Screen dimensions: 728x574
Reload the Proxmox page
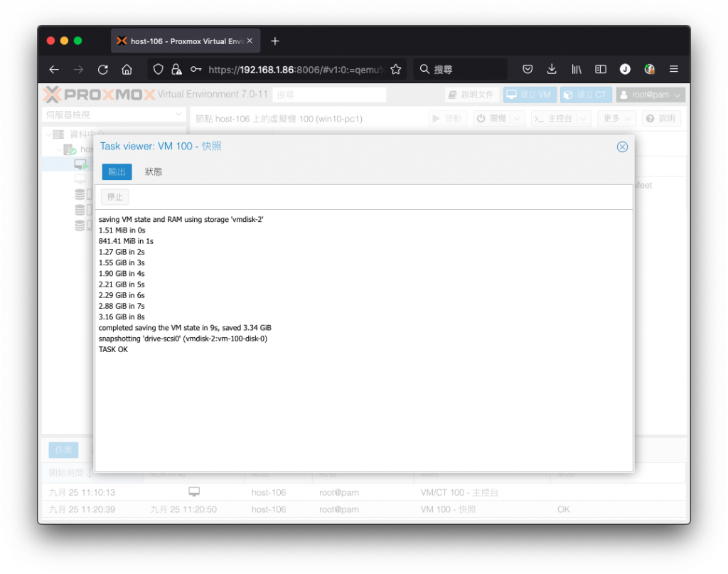[x=102, y=70]
